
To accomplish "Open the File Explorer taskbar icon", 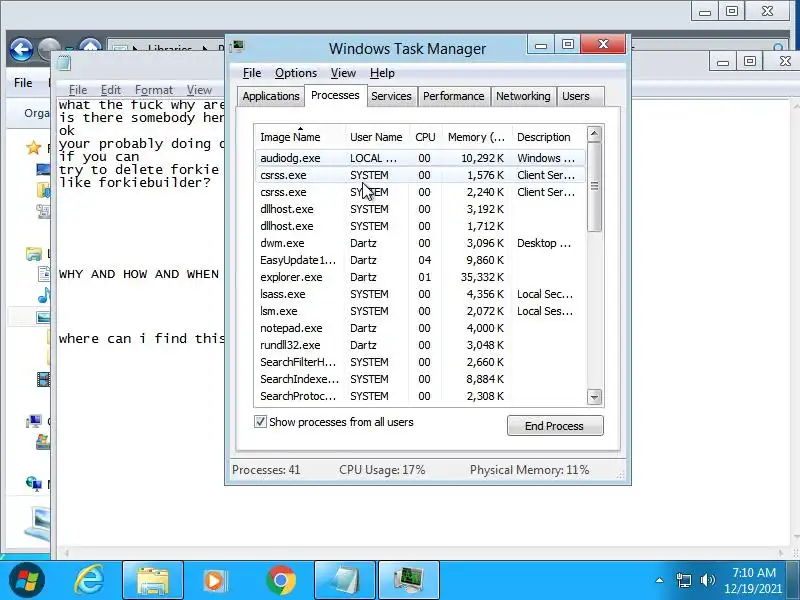I will tap(153, 581).
